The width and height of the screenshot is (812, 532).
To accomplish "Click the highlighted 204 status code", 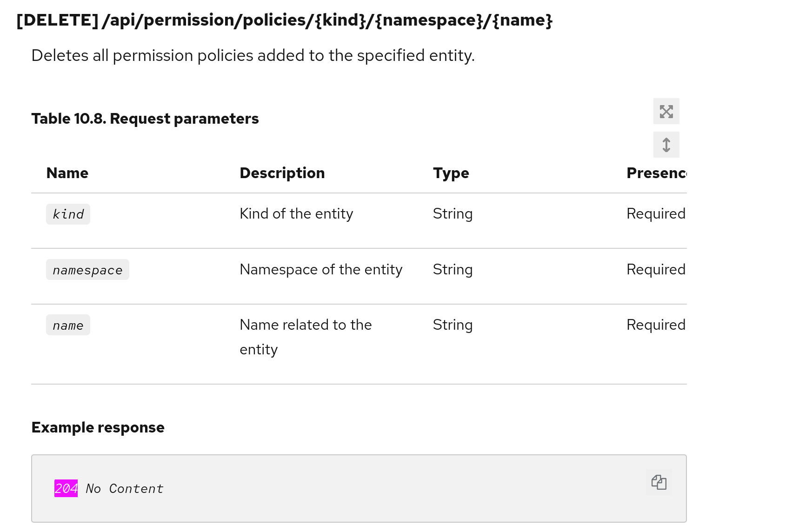I will tap(66, 488).
